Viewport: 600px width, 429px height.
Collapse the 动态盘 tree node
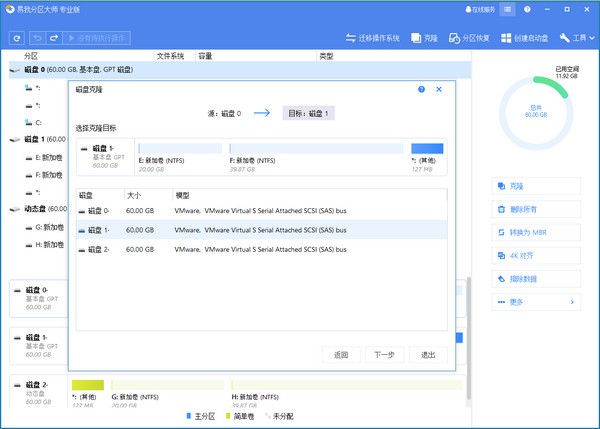pyautogui.click(x=13, y=209)
